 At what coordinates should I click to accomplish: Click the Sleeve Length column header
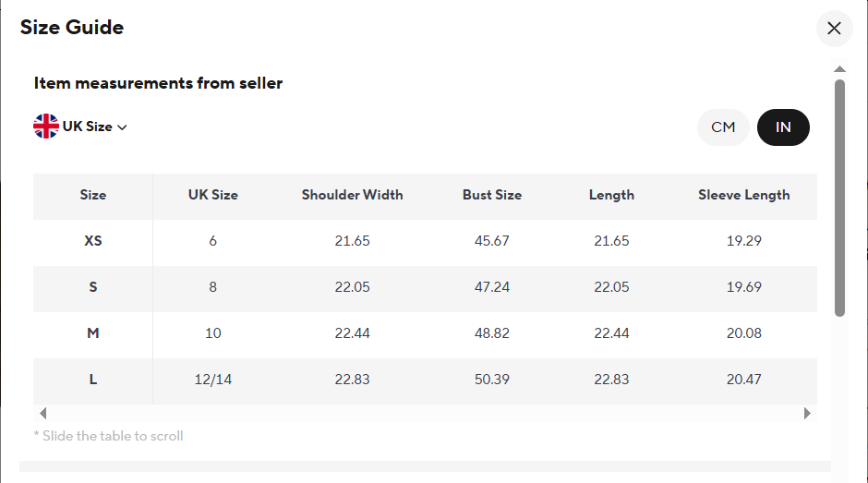point(743,195)
